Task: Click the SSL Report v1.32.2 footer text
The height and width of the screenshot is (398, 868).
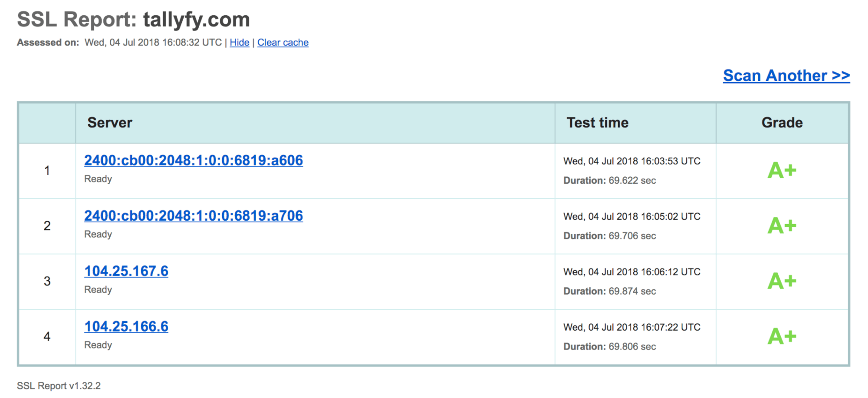Action: [59, 385]
